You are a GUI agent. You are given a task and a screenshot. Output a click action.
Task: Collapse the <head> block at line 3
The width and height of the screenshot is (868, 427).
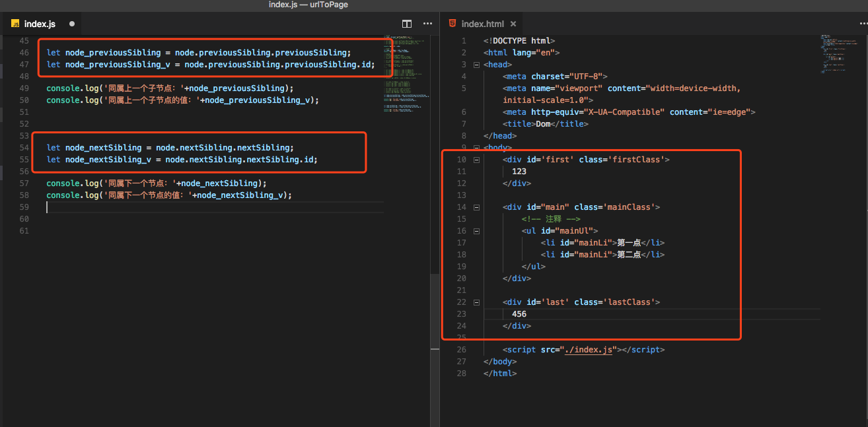(476, 65)
